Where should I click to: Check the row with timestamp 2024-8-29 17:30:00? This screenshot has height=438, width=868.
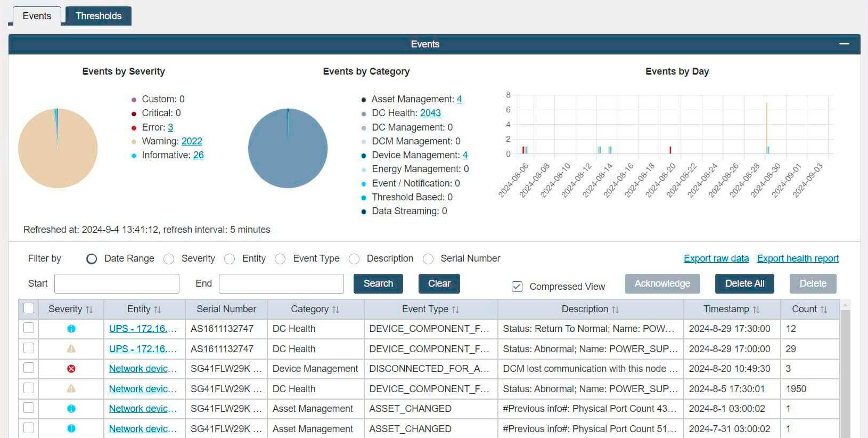(x=29, y=328)
